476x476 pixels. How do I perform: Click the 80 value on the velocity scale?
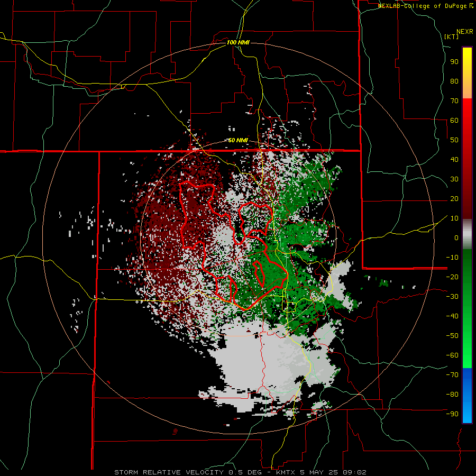pyautogui.click(x=454, y=81)
